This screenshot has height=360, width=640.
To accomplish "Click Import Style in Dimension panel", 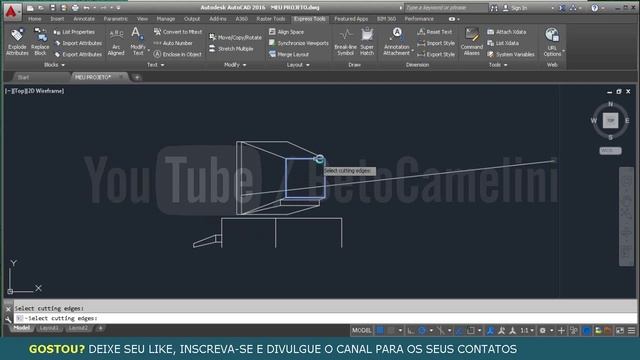I will pyautogui.click(x=436, y=43).
